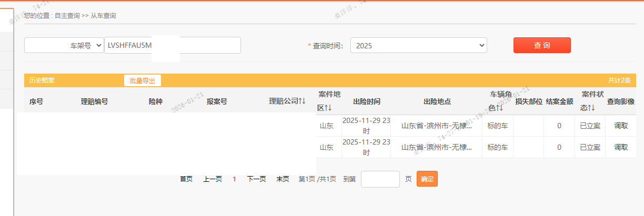The height and width of the screenshot is (216, 644).
Task: Open the 车架号 search type dropdown
Action: 64,46
